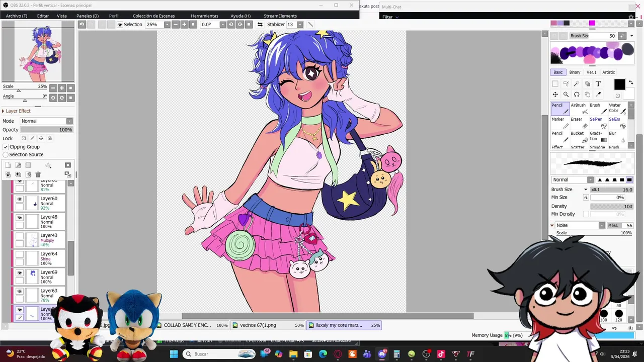Open the Archivo menu in OBS
Viewport: 644px width, 362px height.
(17, 16)
